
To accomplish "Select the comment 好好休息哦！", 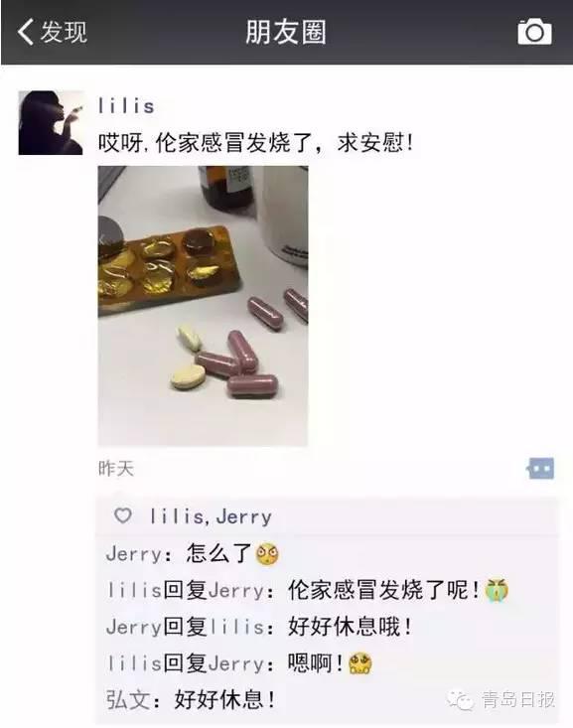I will [x=350, y=627].
